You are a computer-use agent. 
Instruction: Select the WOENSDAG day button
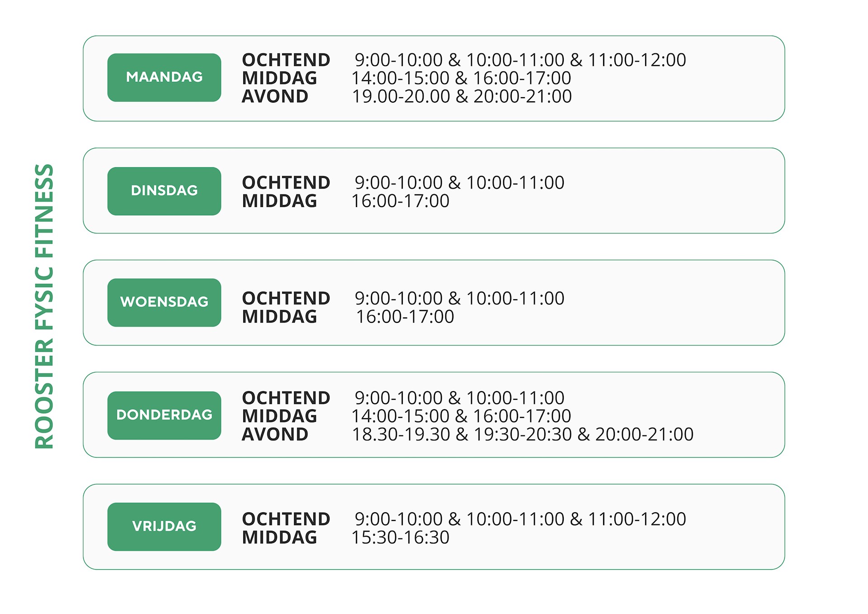(x=164, y=302)
